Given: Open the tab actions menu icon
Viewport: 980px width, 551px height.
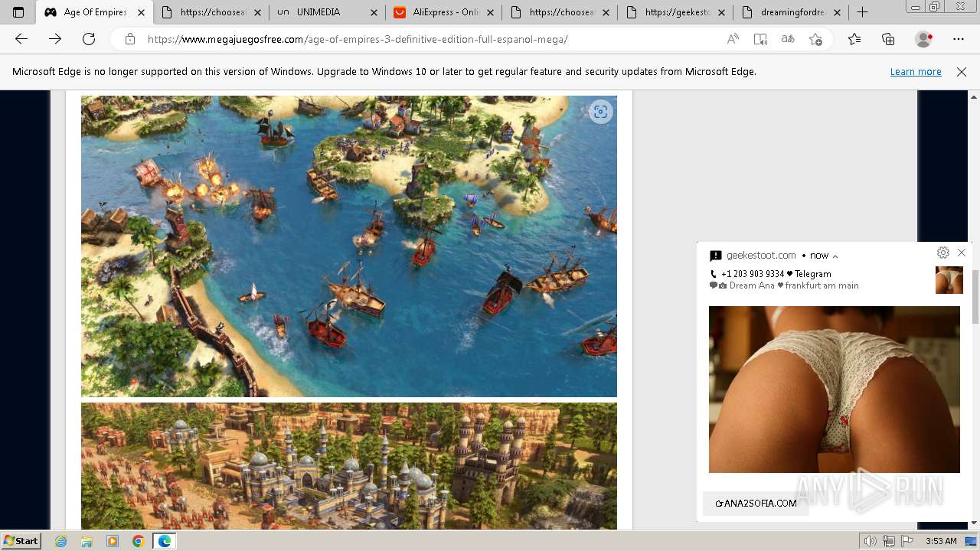Looking at the screenshot, I should 18,12.
